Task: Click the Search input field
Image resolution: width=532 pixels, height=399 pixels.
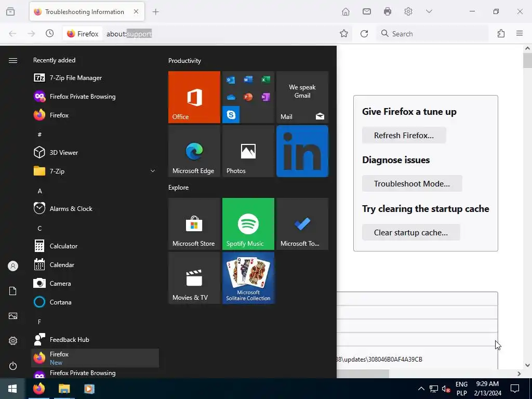Action: [432, 34]
